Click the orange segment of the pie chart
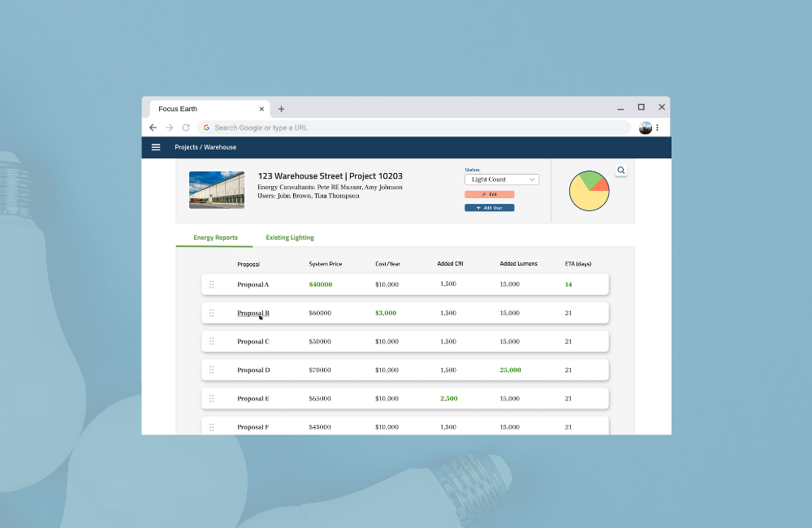This screenshot has height=528, width=812. click(602, 185)
